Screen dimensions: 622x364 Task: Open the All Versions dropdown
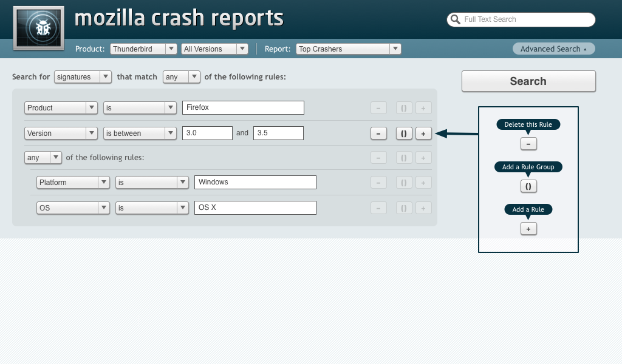point(214,49)
